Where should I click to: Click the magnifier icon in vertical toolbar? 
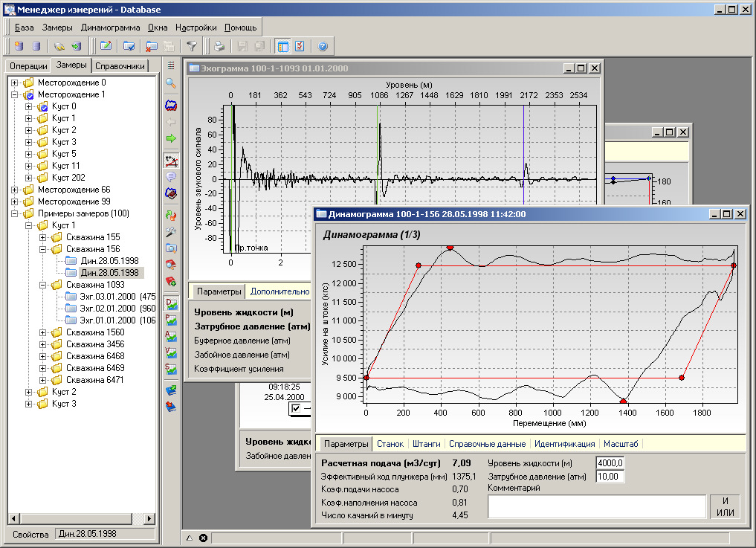click(x=171, y=83)
